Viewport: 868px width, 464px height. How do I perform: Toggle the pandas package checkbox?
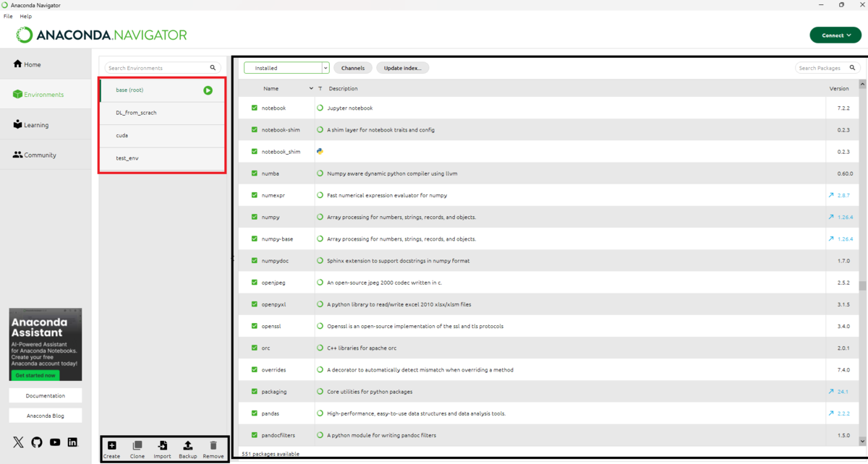(x=255, y=413)
